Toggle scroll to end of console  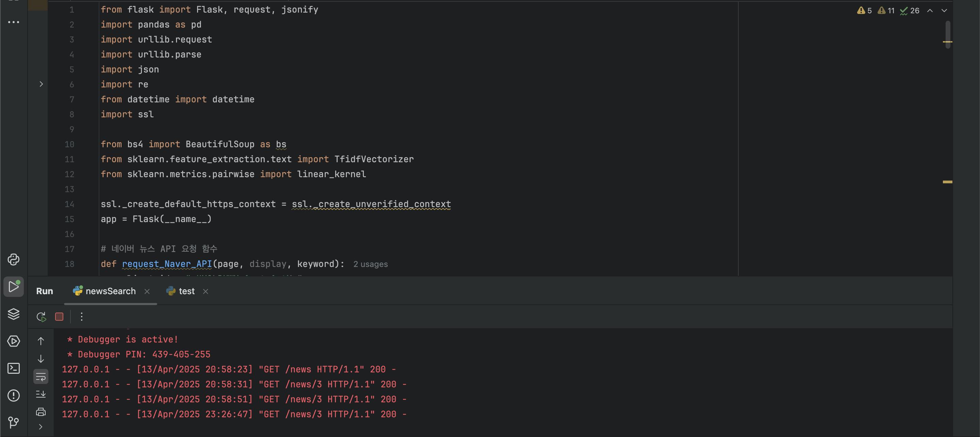coord(41,394)
